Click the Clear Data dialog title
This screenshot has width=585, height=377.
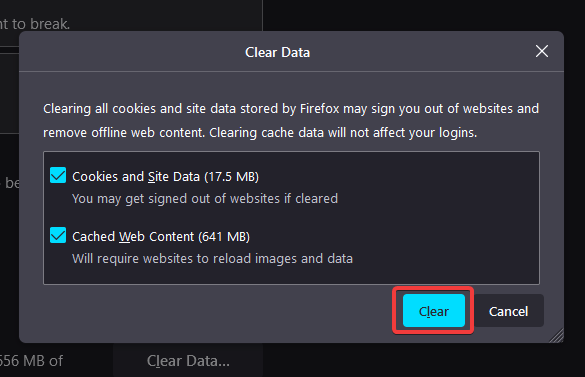click(277, 52)
